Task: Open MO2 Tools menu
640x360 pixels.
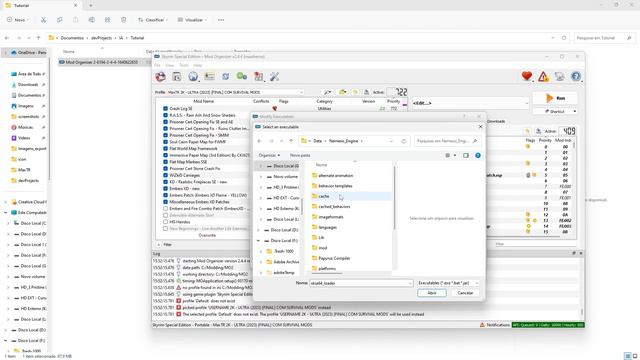Action: [184, 65]
